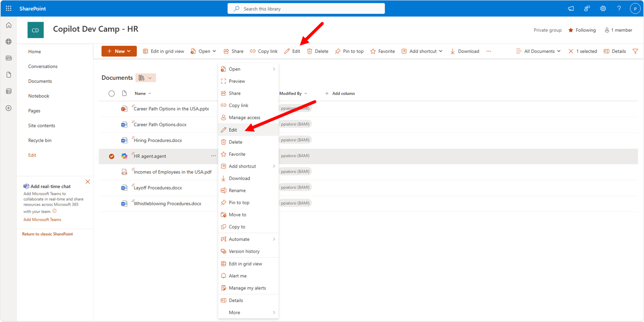644x322 pixels.
Task: Choose Rename in the context menu
Action: point(248,190)
